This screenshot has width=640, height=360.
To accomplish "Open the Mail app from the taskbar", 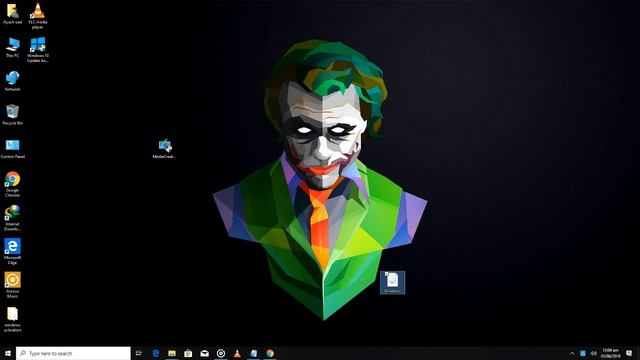I will [x=204, y=353].
